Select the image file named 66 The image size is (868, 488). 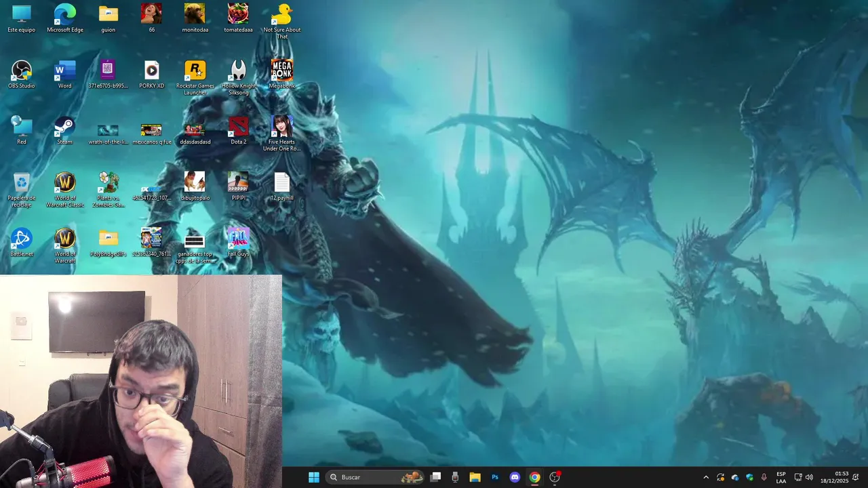click(151, 18)
